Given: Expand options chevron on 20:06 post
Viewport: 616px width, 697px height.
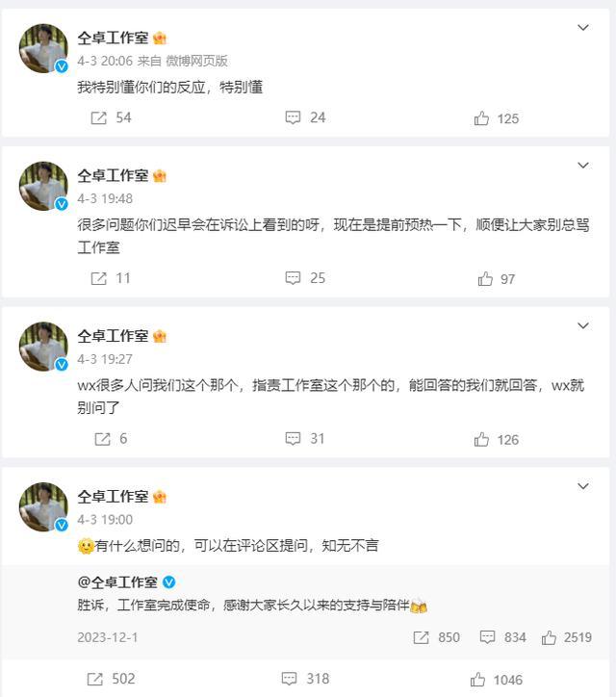Looking at the screenshot, I should pyautogui.click(x=583, y=28).
